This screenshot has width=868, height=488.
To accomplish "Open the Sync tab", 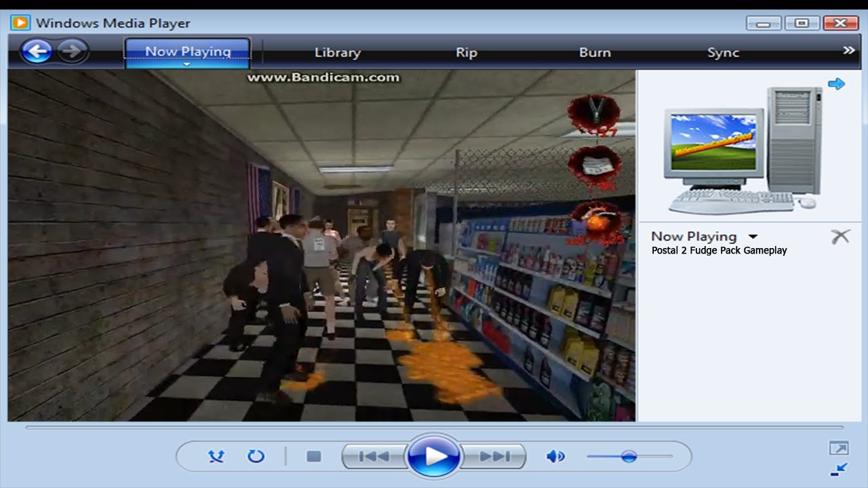I will (x=723, y=52).
